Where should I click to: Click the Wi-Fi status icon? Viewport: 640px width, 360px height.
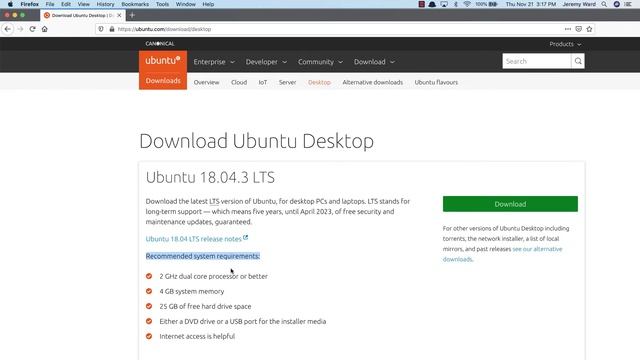coord(467,4)
